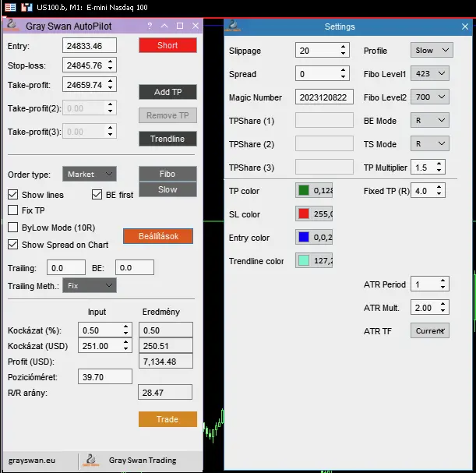Click the Kockázat (%) input stepper arrows
476x473 pixels.
tap(125, 330)
